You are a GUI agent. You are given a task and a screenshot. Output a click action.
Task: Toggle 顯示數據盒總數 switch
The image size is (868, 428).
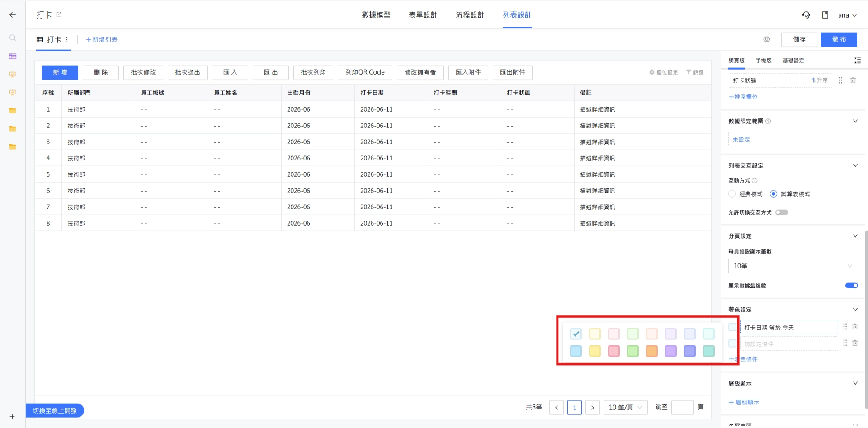click(852, 286)
